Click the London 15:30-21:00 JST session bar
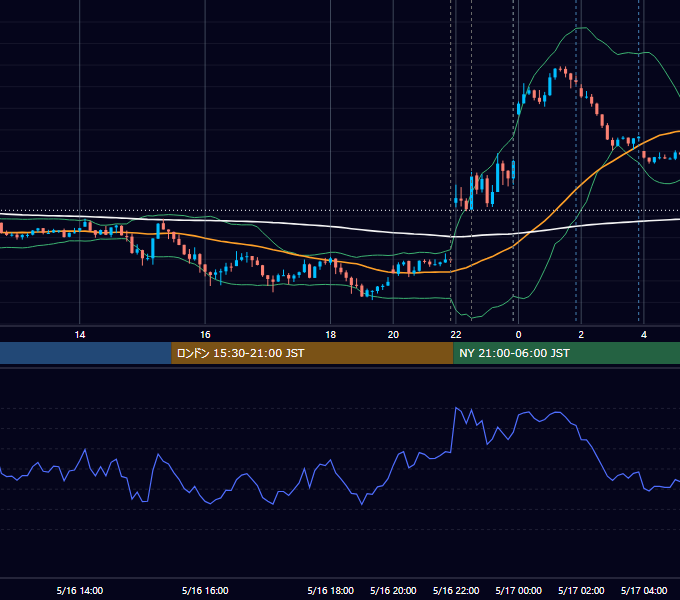The height and width of the screenshot is (600, 680). pos(312,353)
